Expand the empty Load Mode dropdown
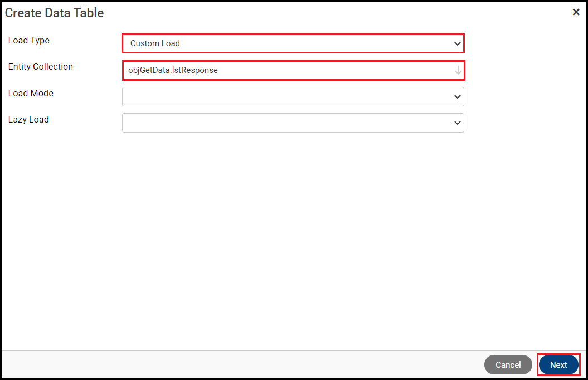 click(x=293, y=97)
